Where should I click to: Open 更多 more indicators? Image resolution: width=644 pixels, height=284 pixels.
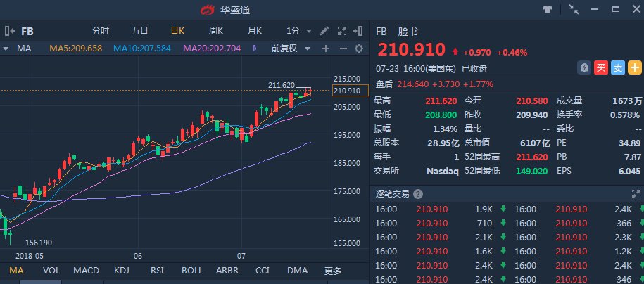coord(333,271)
